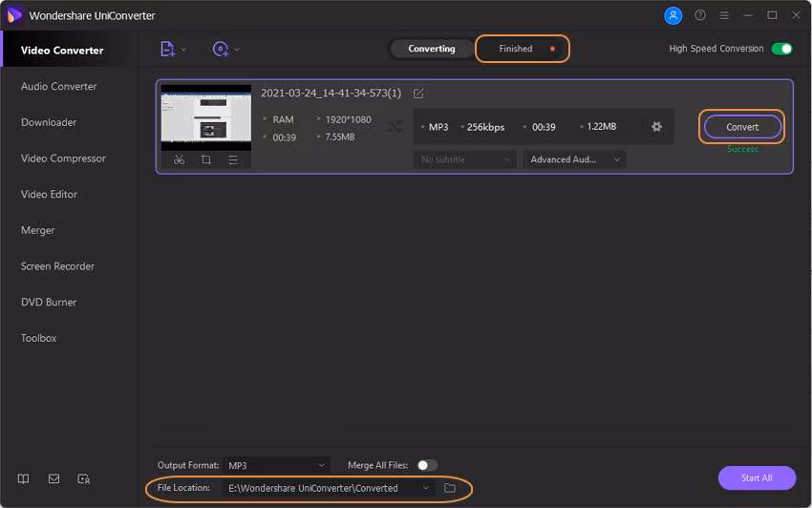
Task: Click the shuffle convert arrows icon
Action: (395, 127)
